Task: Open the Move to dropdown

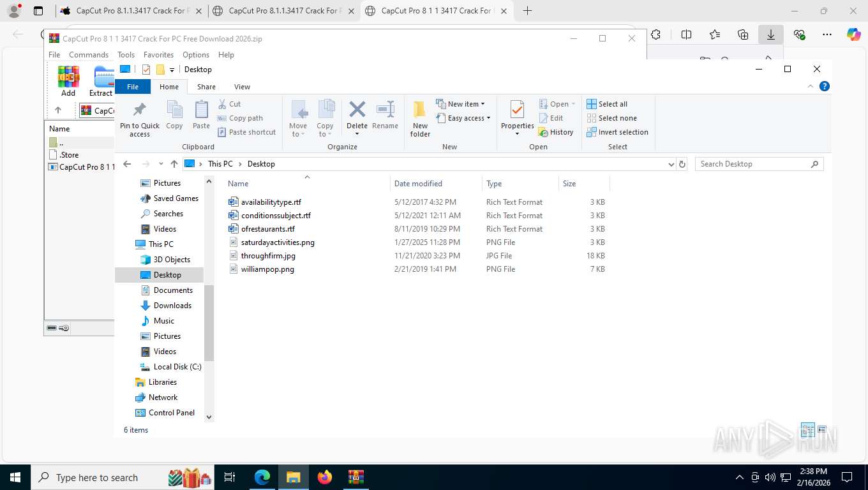Action: pyautogui.click(x=298, y=119)
